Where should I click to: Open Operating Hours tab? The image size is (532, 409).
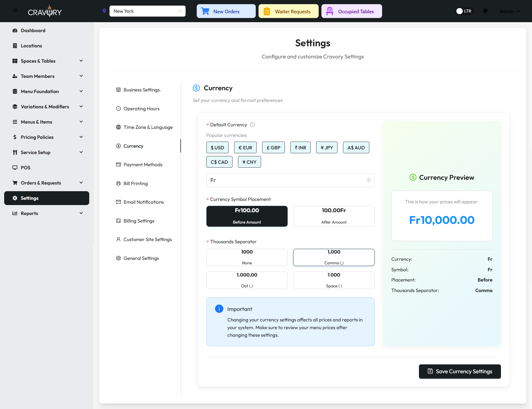click(141, 109)
